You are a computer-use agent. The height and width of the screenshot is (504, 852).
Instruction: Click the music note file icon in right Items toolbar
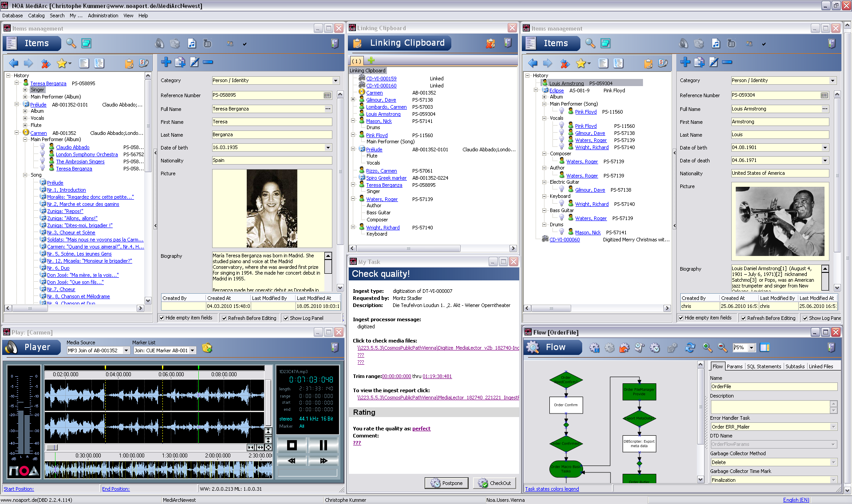coord(715,43)
